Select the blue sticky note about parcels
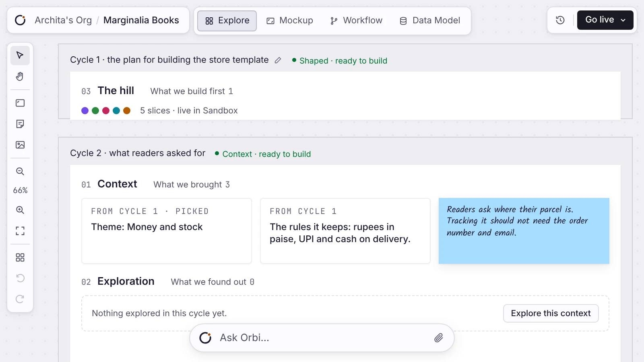 (524, 231)
